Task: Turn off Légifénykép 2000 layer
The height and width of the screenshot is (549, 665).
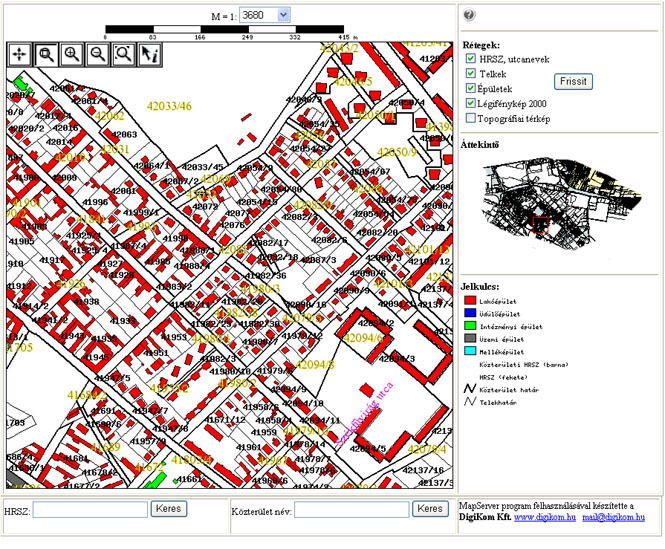Action: click(471, 103)
